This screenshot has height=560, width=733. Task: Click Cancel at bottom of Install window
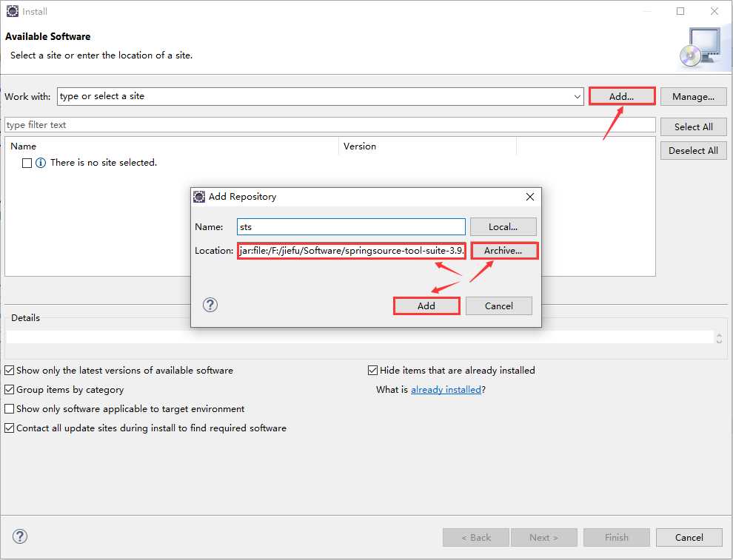pyautogui.click(x=689, y=538)
